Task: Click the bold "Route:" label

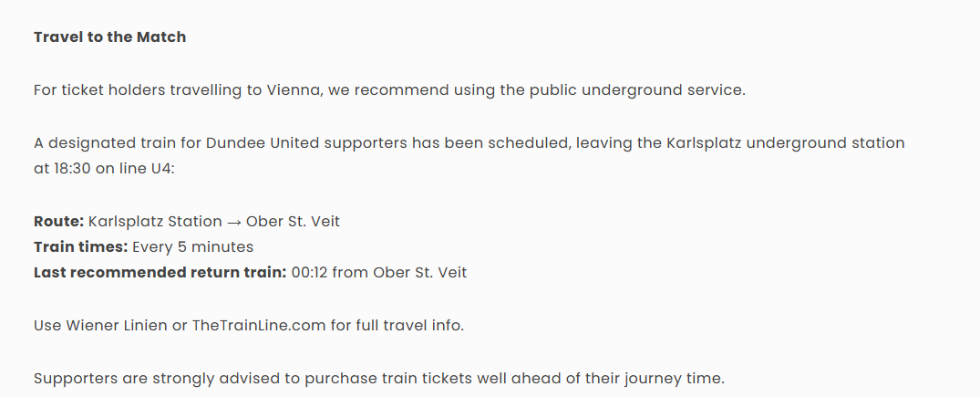Action: click(x=58, y=222)
